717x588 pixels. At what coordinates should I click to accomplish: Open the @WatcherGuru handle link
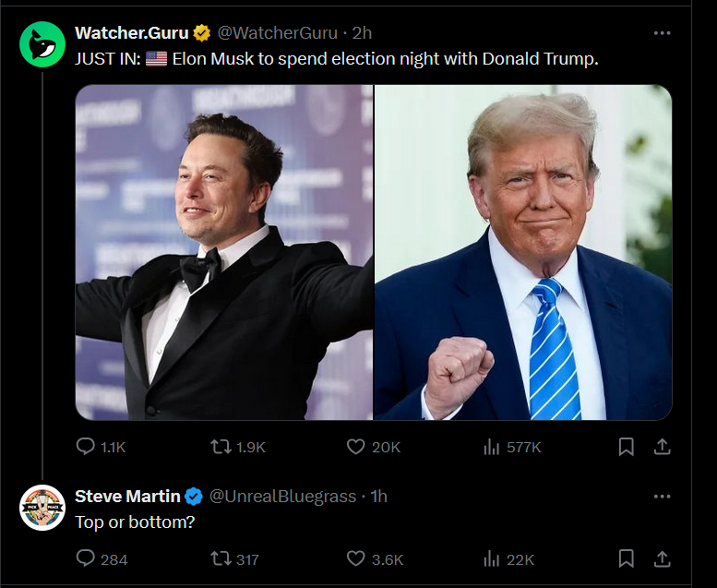[x=277, y=33]
